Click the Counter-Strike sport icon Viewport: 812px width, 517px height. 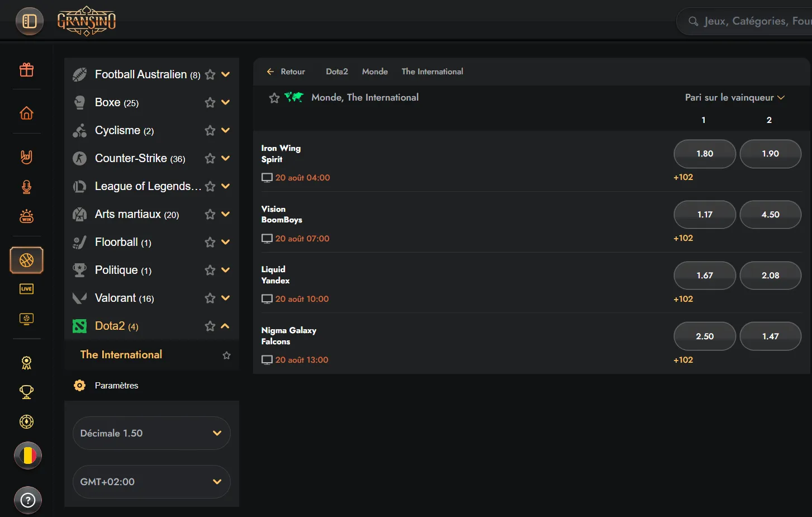click(x=80, y=158)
